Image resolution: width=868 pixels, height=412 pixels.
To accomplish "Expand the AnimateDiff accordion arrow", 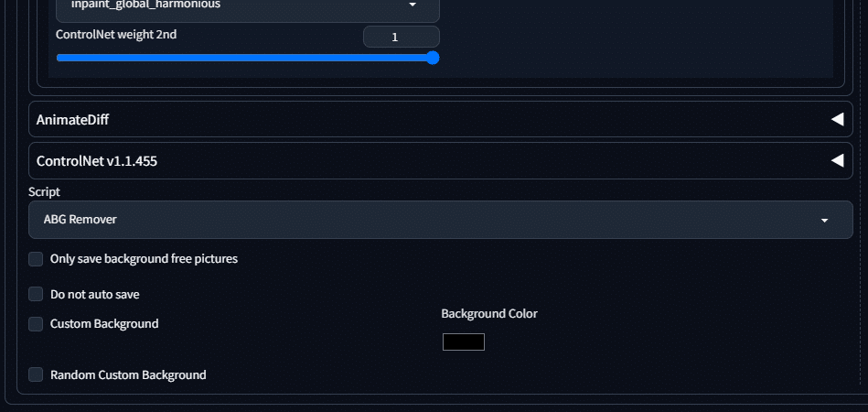I will pos(837,119).
